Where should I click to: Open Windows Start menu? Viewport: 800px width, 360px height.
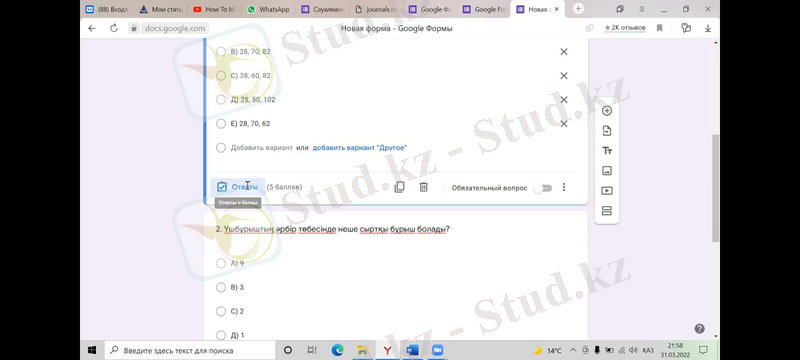tap(92, 350)
